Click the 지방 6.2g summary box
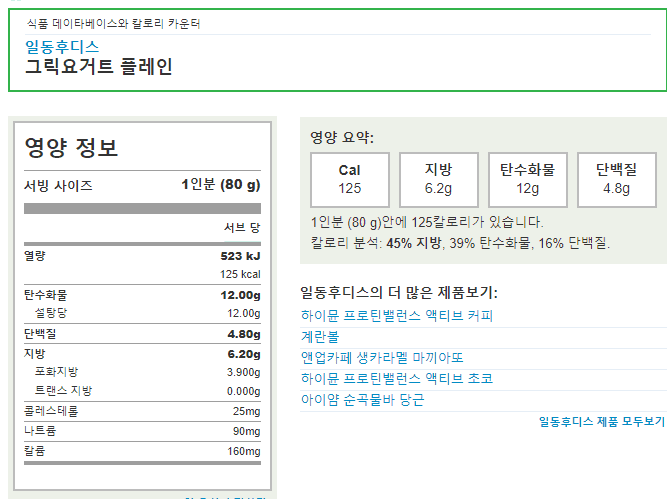This screenshot has width=667, height=499. point(439,180)
